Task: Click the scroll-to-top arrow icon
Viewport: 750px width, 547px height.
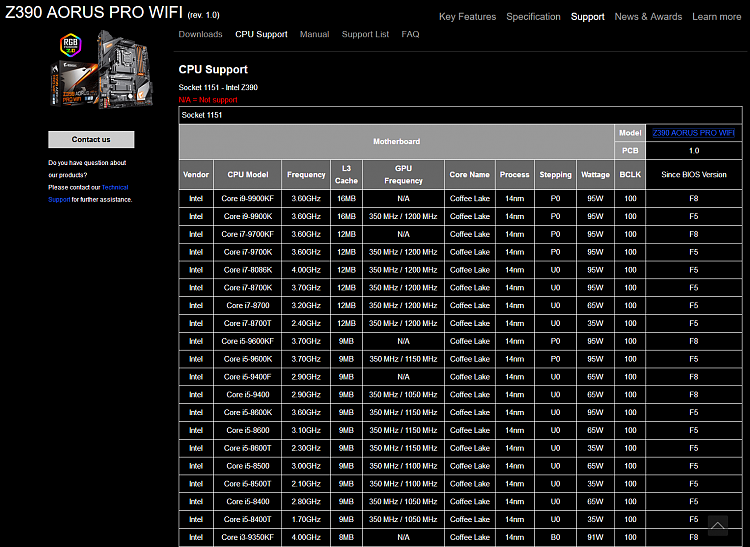Action: [717, 526]
